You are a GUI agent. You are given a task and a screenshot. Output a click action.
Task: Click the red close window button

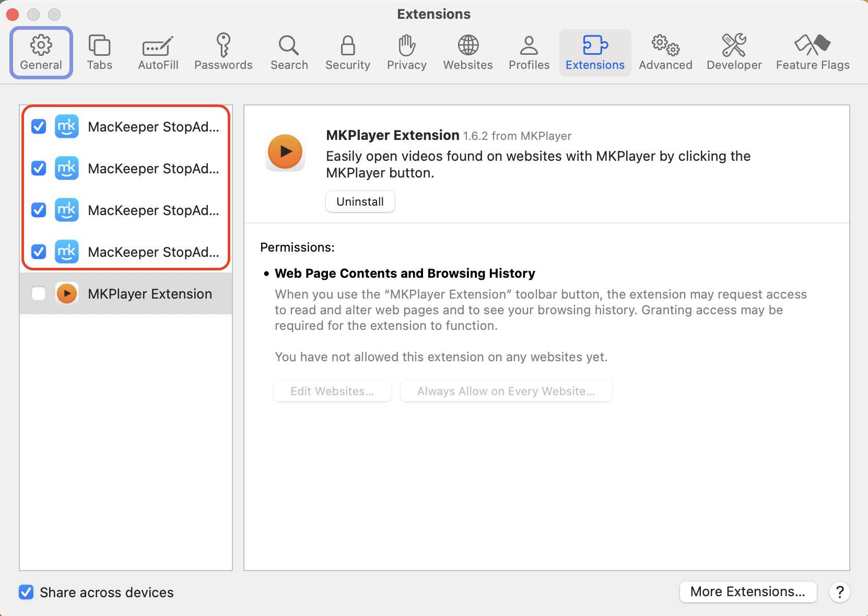point(13,15)
